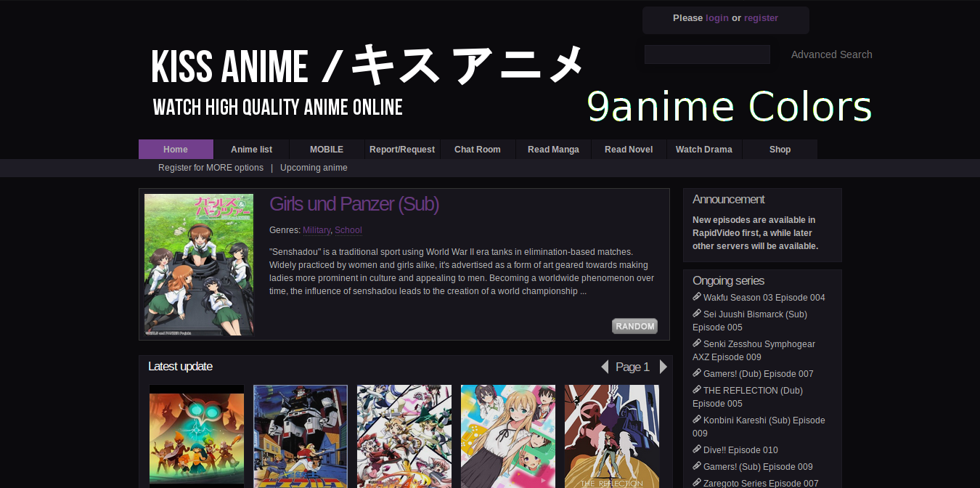Open the colorful Symphogear thumbnail in Latest update
The height and width of the screenshot is (488, 980).
(404, 436)
